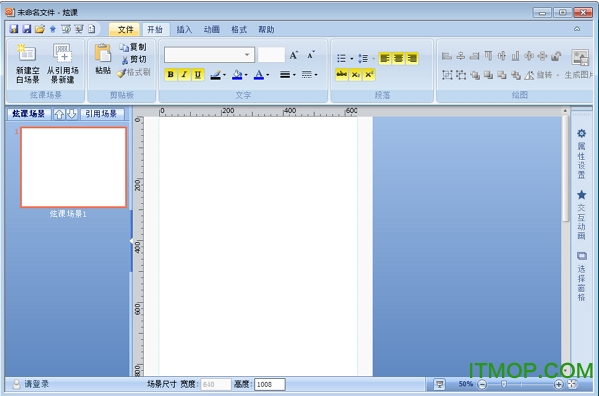599x396 pixels.
Task: Switch to the 引用场景 tab
Action: tap(101, 114)
